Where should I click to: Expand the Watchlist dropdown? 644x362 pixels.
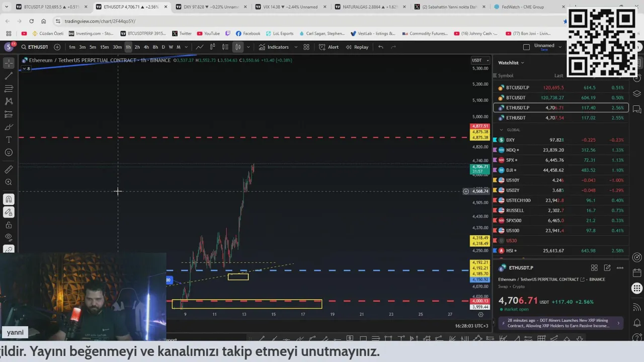pos(511,63)
